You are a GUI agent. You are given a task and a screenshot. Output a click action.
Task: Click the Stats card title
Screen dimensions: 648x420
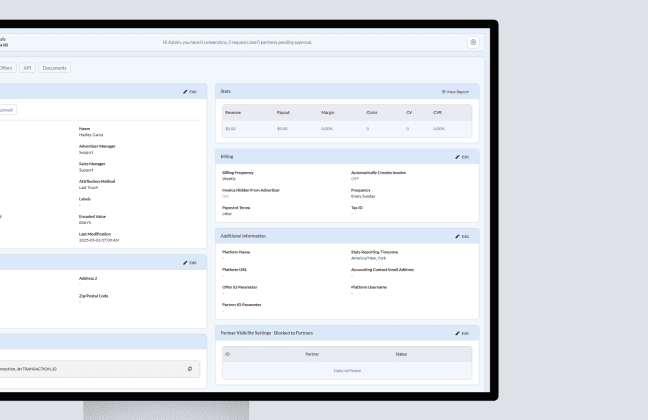pos(226,91)
